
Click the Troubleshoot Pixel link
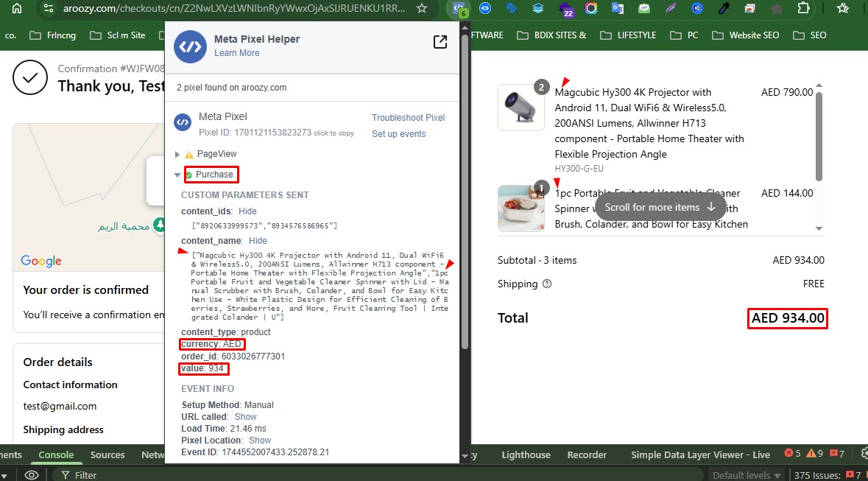click(x=408, y=118)
